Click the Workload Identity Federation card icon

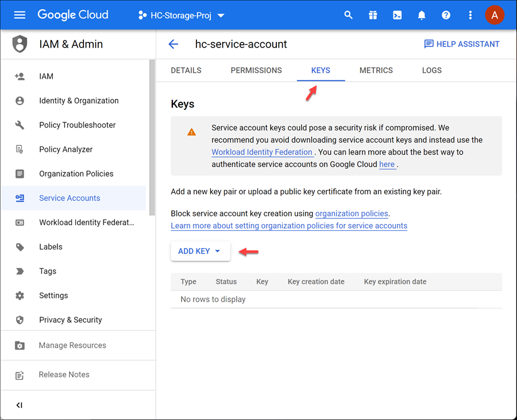pyautogui.click(x=20, y=222)
